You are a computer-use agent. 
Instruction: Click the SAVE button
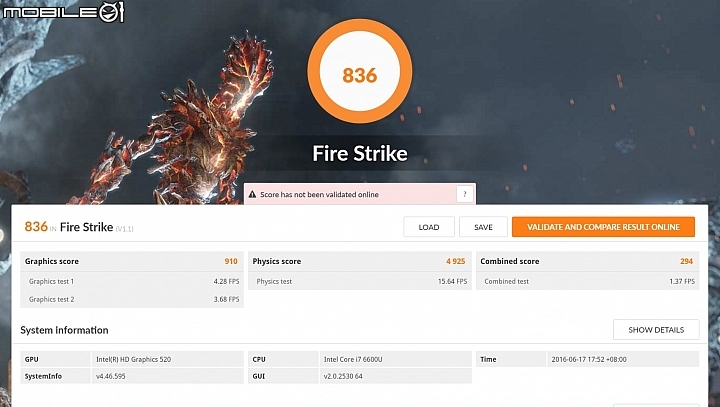(x=483, y=227)
